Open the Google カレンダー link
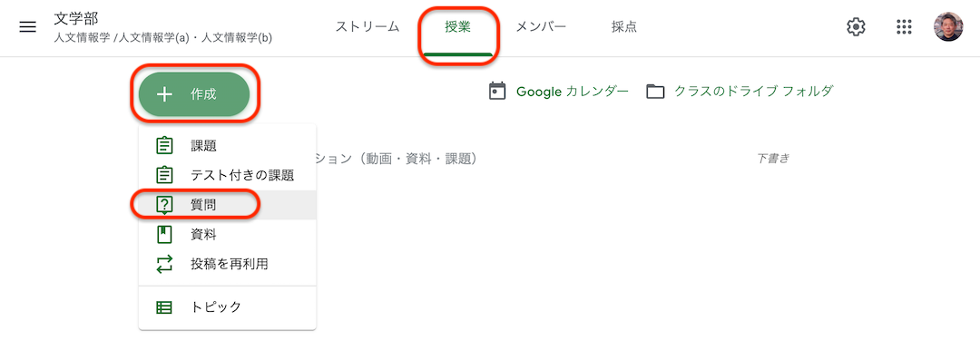The width and height of the screenshot is (980, 350). tap(572, 92)
